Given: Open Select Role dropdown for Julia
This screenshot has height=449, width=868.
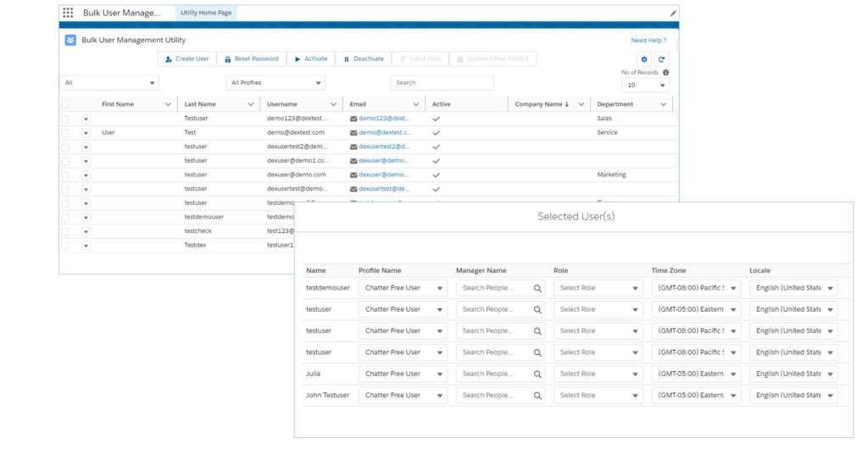Looking at the screenshot, I should tap(598, 374).
